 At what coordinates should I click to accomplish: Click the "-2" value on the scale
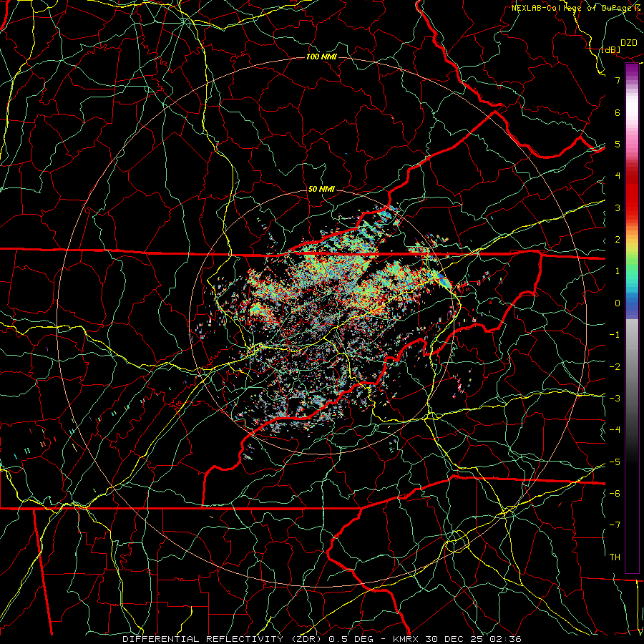pos(615,367)
